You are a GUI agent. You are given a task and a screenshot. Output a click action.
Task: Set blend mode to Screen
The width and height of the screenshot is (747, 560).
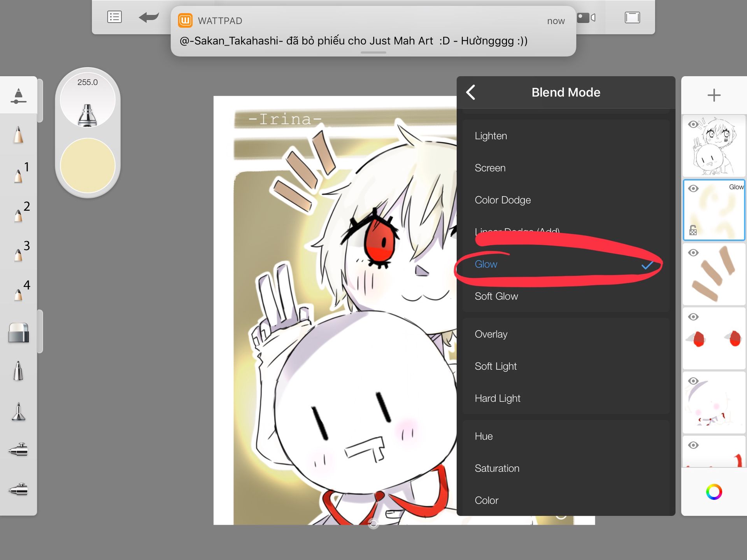pos(490,168)
